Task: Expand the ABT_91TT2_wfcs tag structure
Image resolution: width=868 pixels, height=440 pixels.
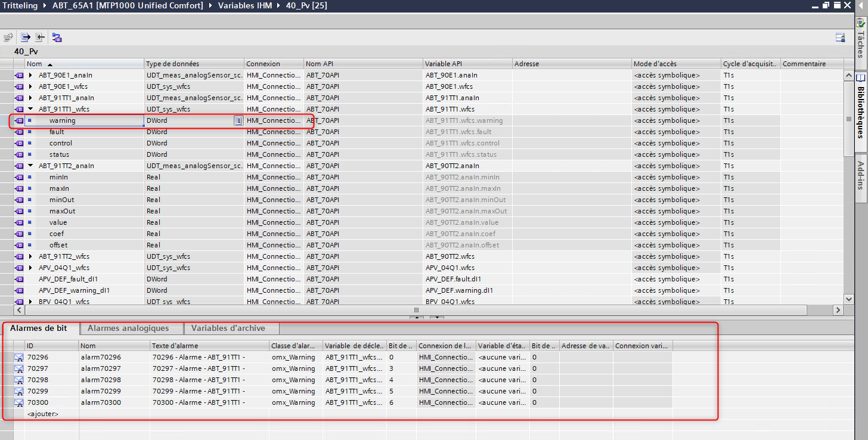Action: [x=30, y=256]
